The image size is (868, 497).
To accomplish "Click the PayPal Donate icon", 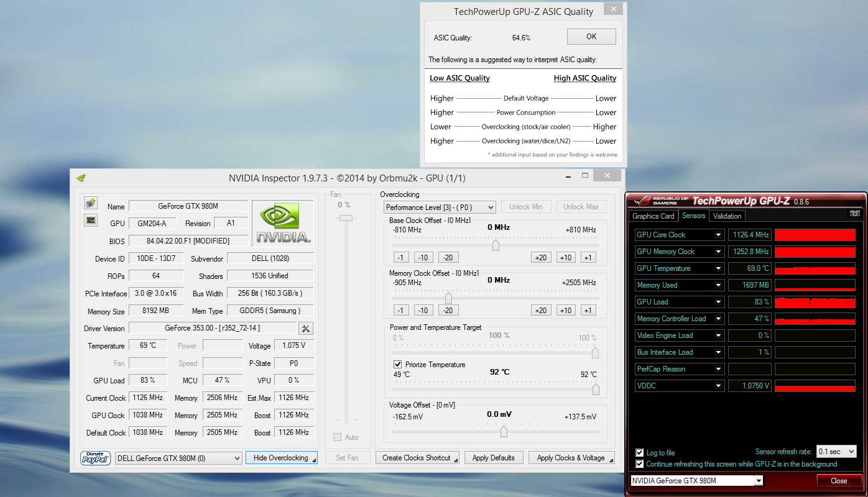I will point(96,458).
